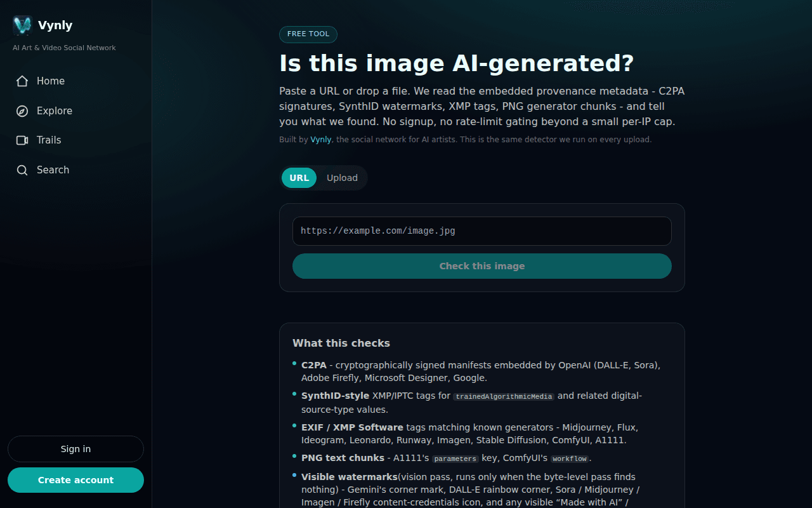Click the "Is this image AI-generated?" heading
The width and height of the screenshot is (812, 508).
(457, 63)
